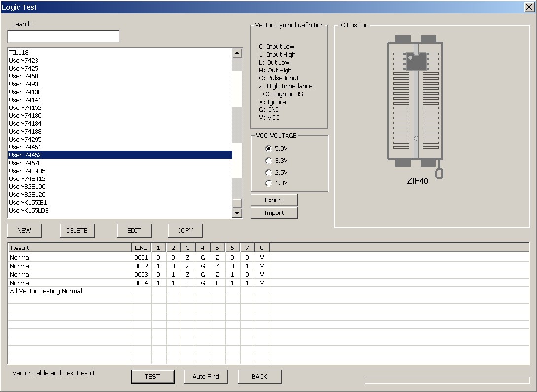
Task: Choose 2.5V as VCC voltage
Action: coord(269,173)
